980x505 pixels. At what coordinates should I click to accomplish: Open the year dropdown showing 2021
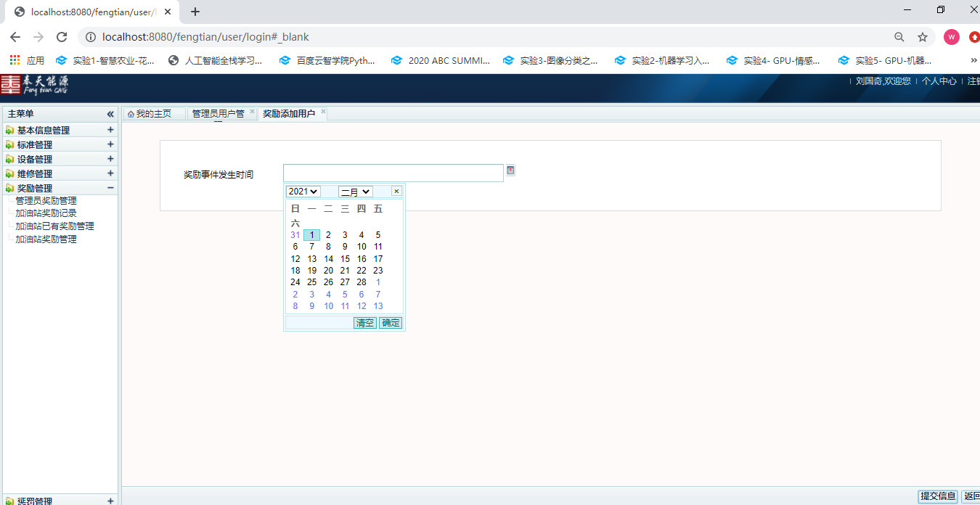click(303, 192)
